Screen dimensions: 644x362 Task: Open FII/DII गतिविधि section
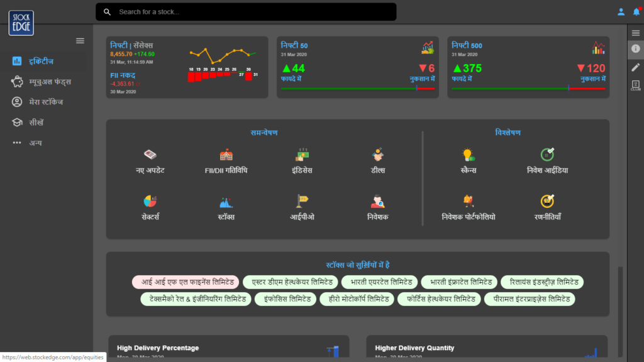click(x=226, y=155)
